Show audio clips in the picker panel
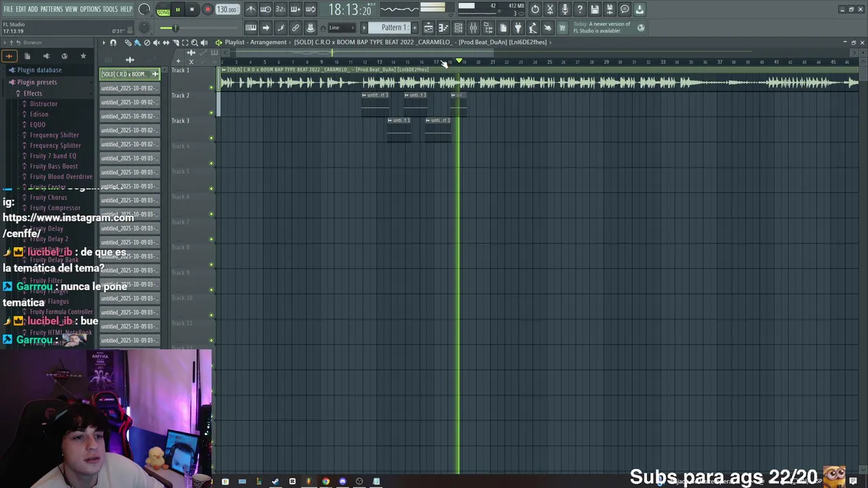The width and height of the screenshot is (868, 488). 130,60
